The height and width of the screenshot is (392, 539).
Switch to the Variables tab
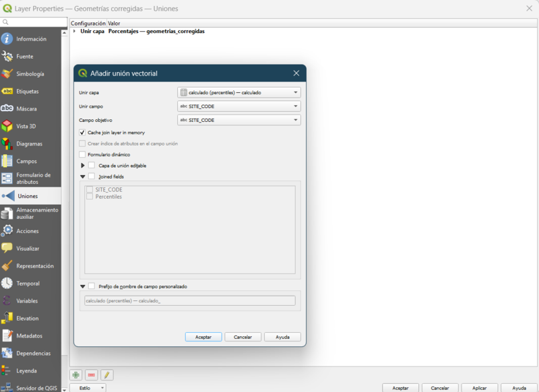[27, 301]
